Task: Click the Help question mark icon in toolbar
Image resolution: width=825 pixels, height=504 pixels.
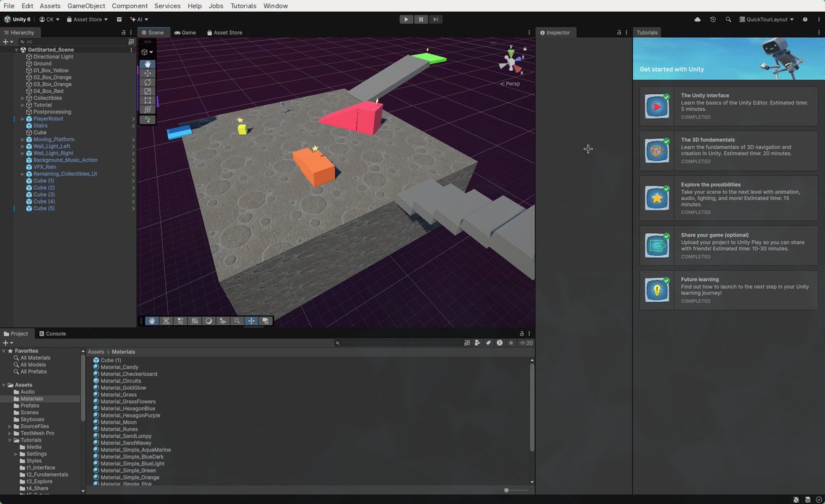Action: [x=805, y=19]
